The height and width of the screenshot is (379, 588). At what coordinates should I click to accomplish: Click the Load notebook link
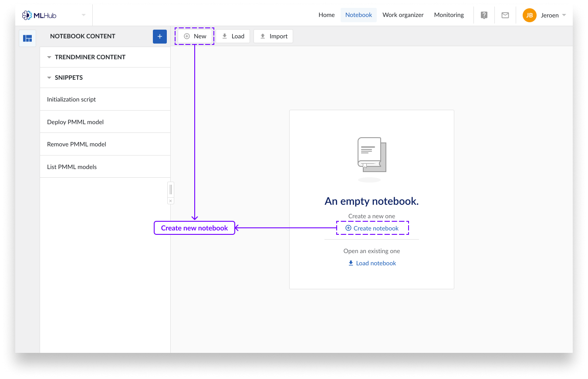tap(372, 263)
